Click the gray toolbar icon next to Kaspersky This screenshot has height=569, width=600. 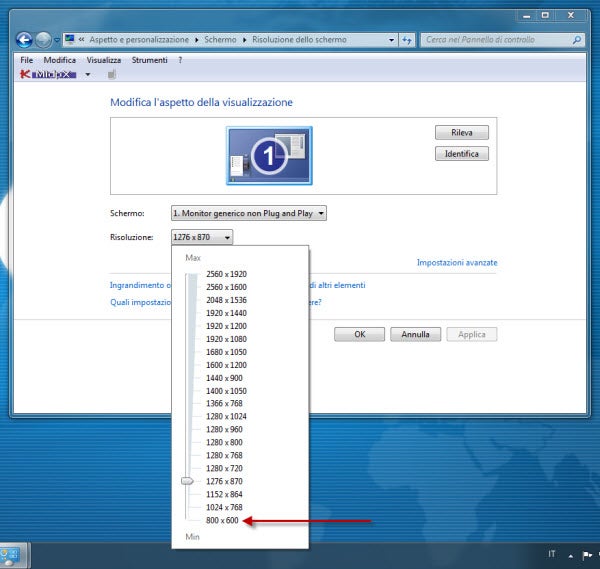111,74
